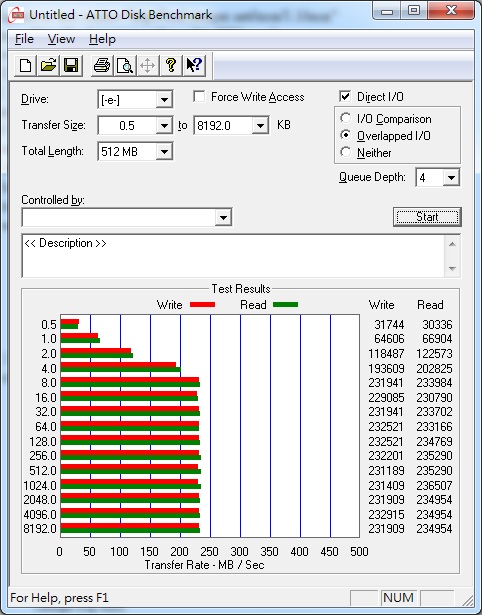Click the yellow question mark About icon
The image size is (482, 615).
171,65
